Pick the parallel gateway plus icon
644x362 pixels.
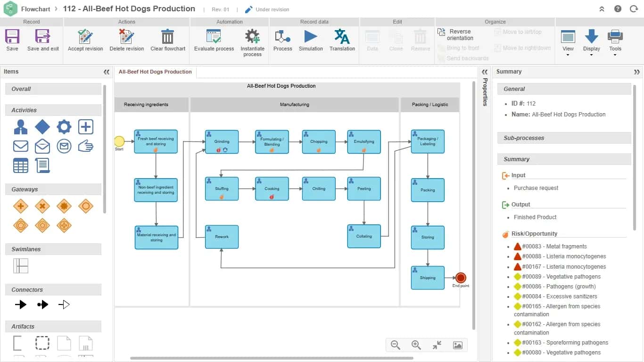tap(21, 206)
